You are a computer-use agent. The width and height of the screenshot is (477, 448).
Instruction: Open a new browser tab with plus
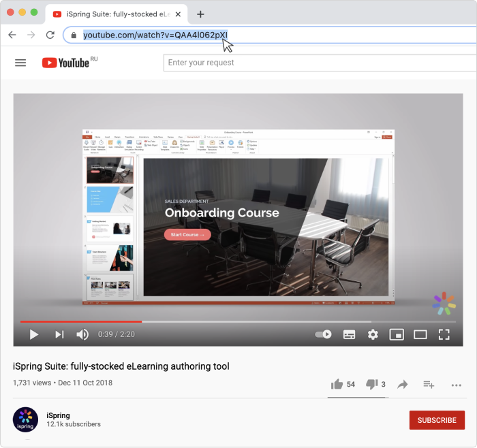point(200,14)
